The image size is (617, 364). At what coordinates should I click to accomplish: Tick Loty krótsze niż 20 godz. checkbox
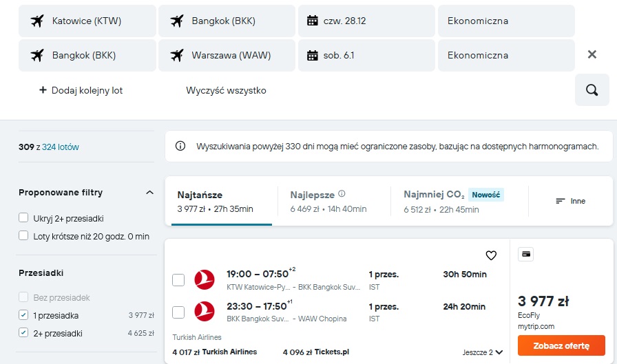[23, 236]
